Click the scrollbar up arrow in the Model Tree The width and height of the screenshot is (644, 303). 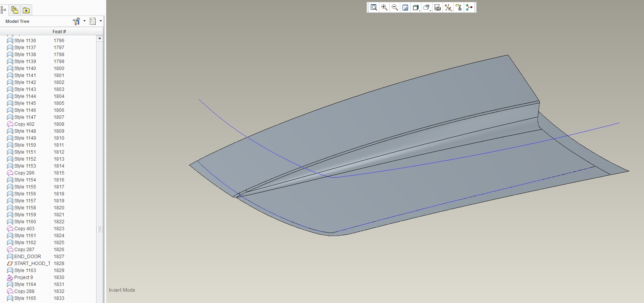click(100, 38)
